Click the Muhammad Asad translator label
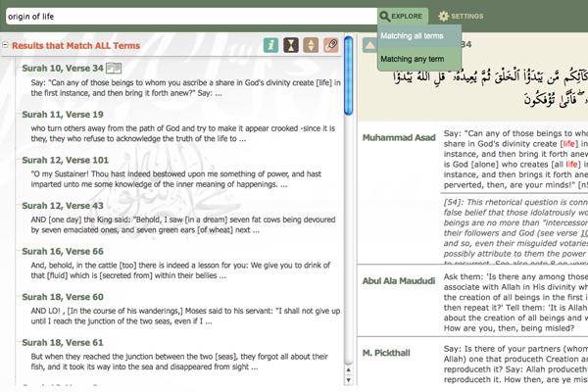The width and height of the screenshot is (588, 392). (399, 137)
